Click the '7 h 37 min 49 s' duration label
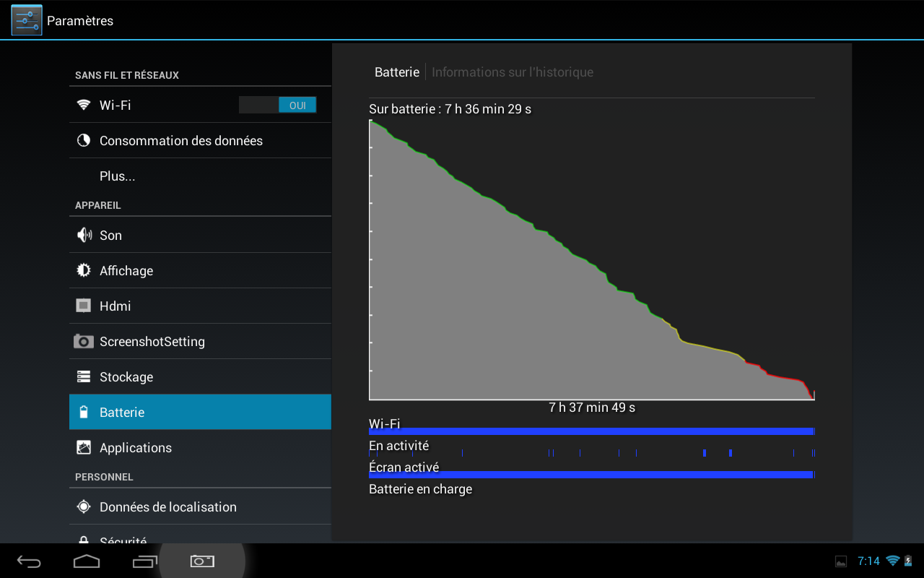 pyautogui.click(x=592, y=407)
